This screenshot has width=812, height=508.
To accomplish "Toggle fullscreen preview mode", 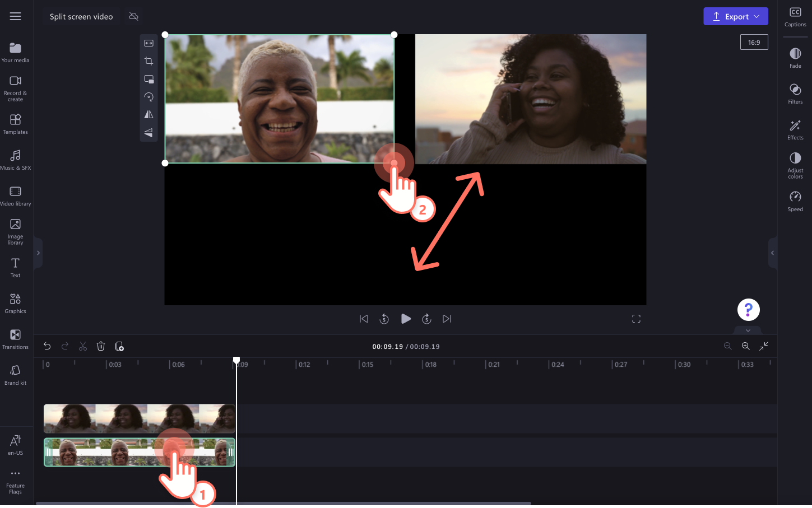I will pos(636,318).
